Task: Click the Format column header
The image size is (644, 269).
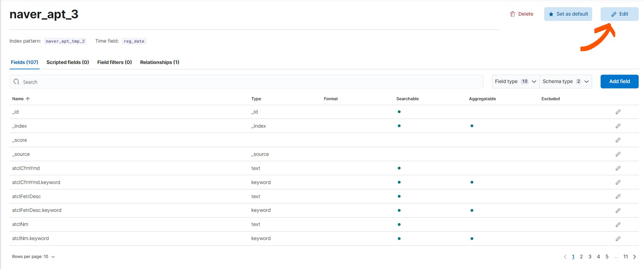Action: click(x=331, y=99)
